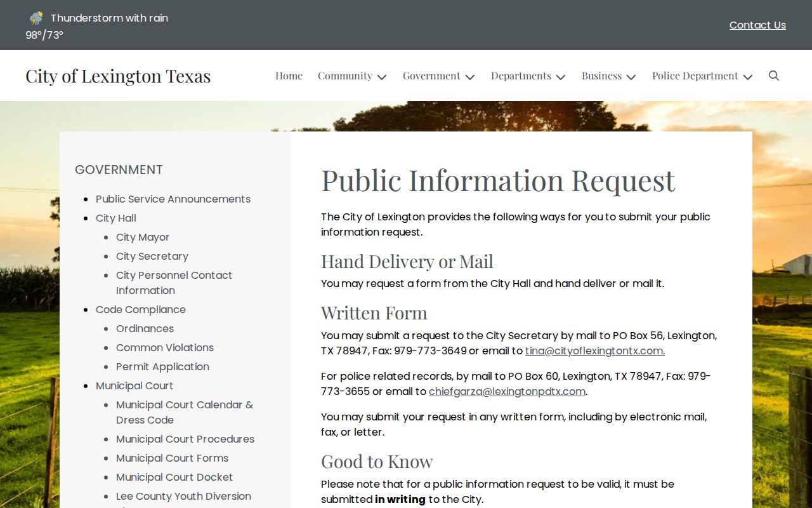Expand the Government menu chevron

[x=470, y=77]
